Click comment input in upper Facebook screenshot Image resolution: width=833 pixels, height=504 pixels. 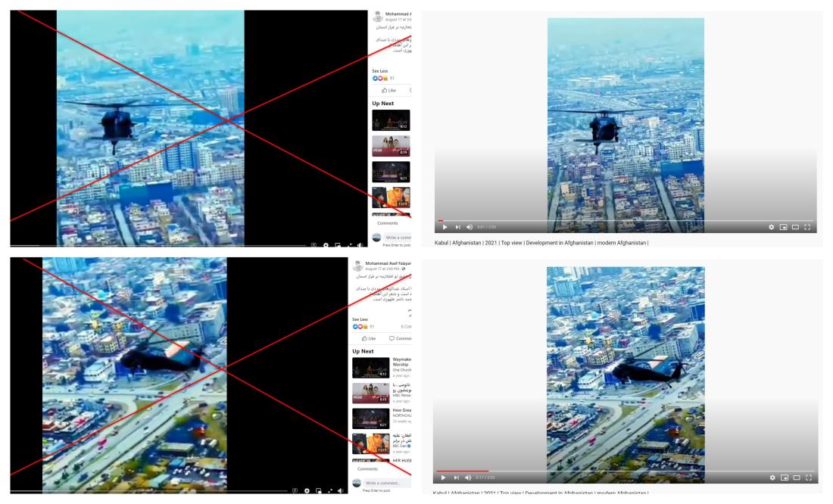tap(398, 238)
